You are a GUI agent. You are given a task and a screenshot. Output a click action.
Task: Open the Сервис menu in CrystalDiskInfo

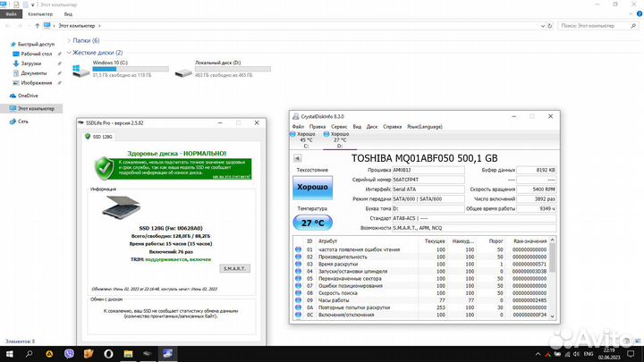click(x=339, y=127)
